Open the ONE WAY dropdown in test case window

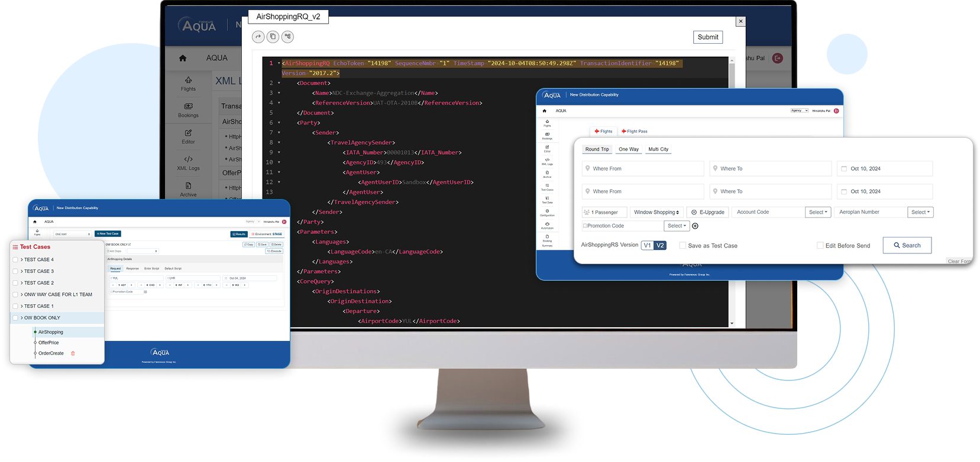72,234
